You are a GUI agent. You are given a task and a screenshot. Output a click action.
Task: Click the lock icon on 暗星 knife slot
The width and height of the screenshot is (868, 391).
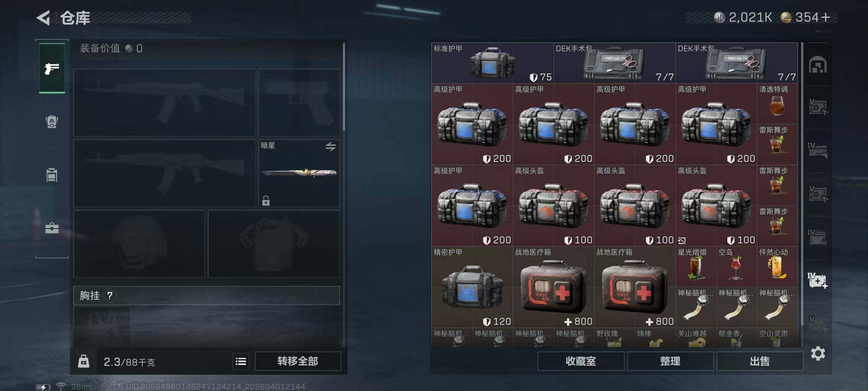tap(266, 201)
